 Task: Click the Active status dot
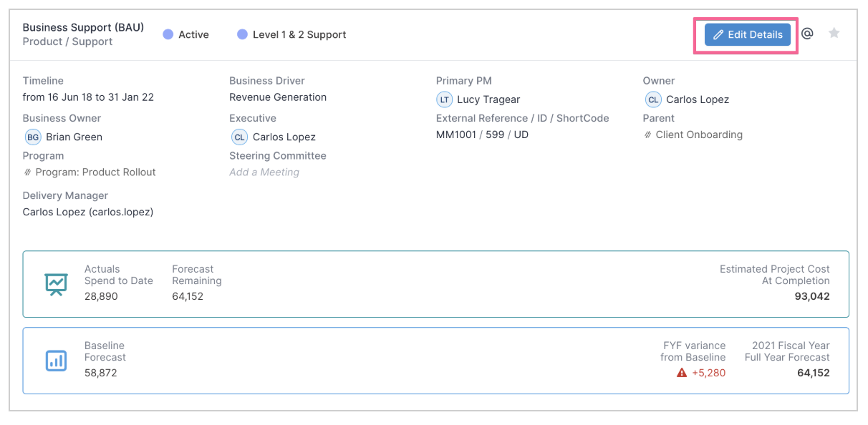(x=168, y=34)
